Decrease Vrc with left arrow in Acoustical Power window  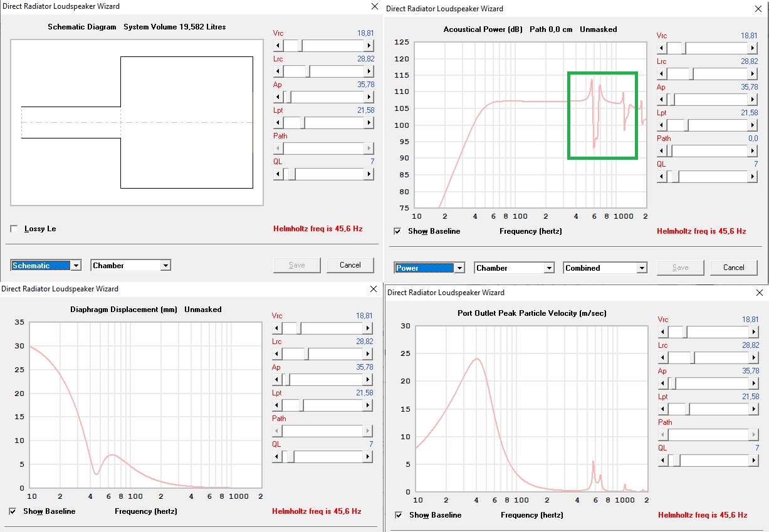tap(662, 48)
